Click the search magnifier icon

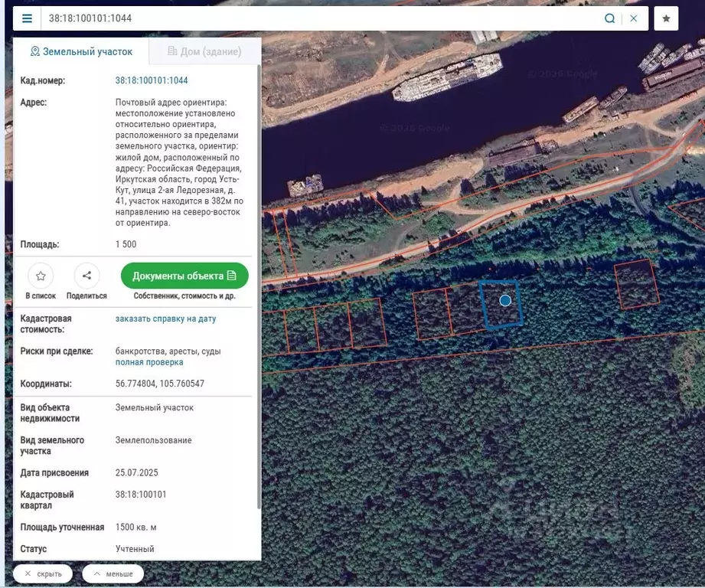coord(609,18)
